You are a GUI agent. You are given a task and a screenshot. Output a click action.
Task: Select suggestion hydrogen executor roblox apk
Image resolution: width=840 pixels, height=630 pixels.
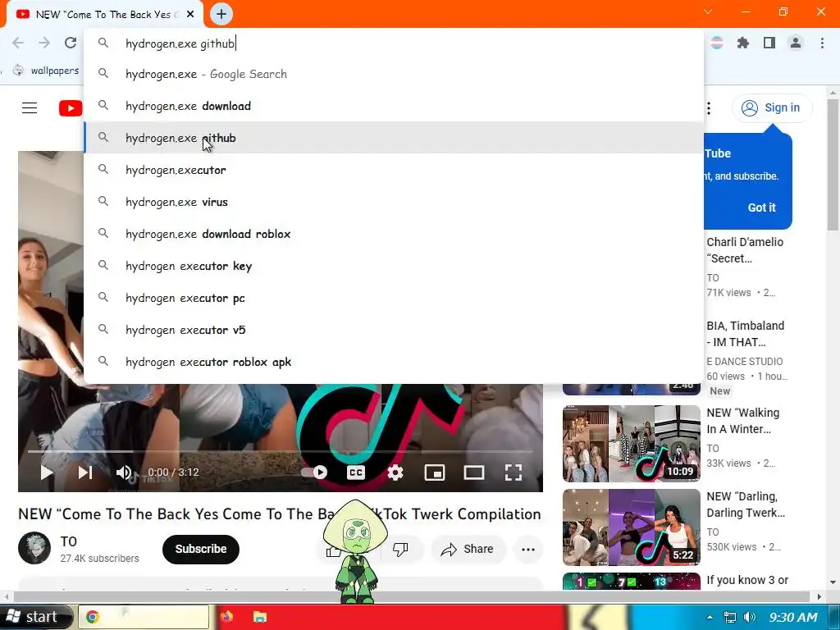(x=394, y=362)
